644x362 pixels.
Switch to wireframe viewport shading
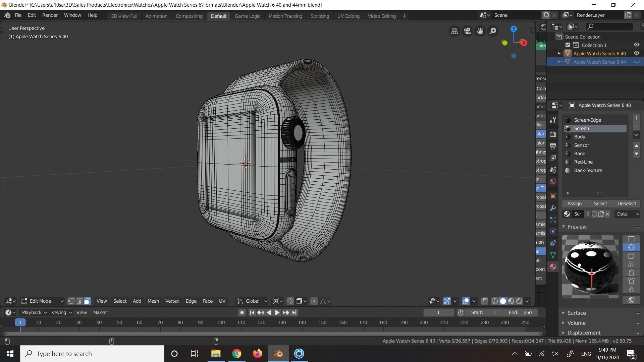(495, 301)
